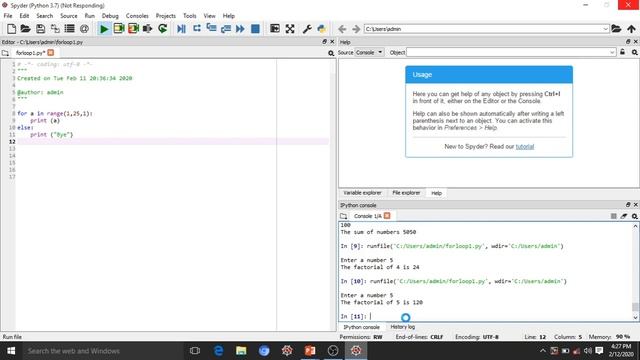Run file with green play button
Screen dimensions: 640x360
pyautogui.click(x=104, y=29)
